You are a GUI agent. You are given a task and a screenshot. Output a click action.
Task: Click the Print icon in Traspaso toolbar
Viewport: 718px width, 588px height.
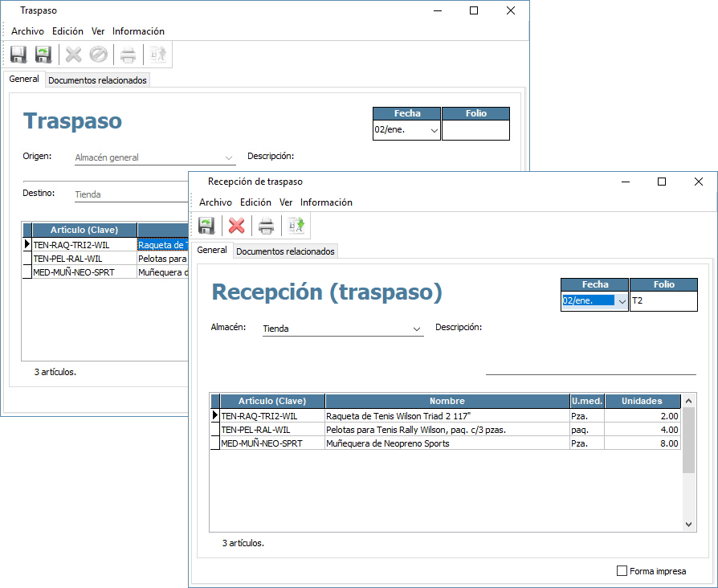(x=128, y=55)
